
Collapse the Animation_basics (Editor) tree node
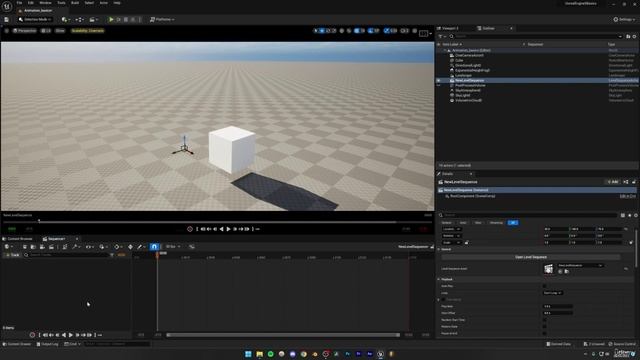pyautogui.click(x=445, y=50)
